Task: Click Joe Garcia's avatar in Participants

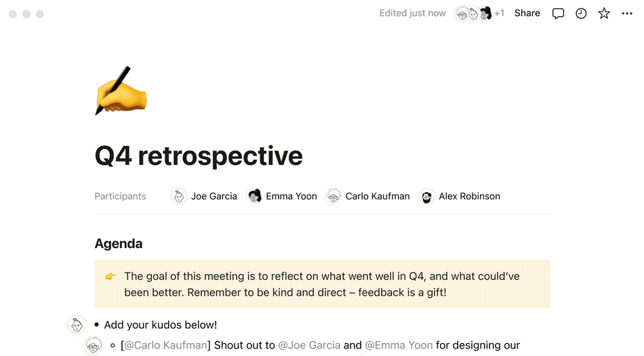Action: pyautogui.click(x=179, y=197)
